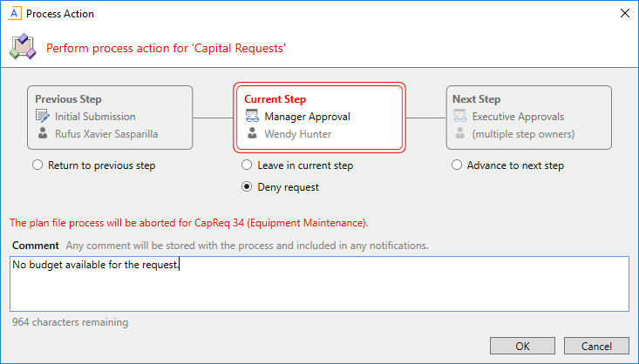The width and height of the screenshot is (639, 364).
Task: Click the Previous Step box
Action: click(110, 117)
